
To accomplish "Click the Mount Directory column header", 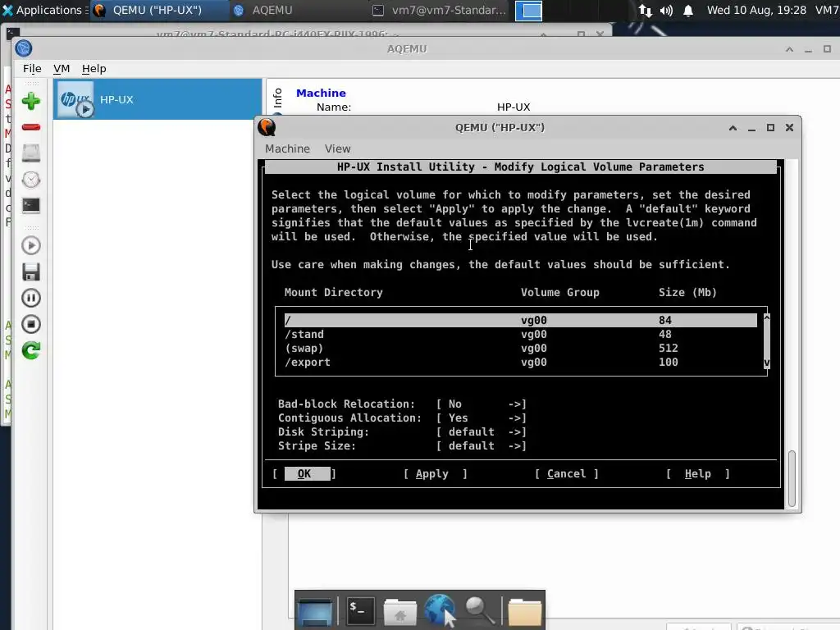I will coord(333,293).
